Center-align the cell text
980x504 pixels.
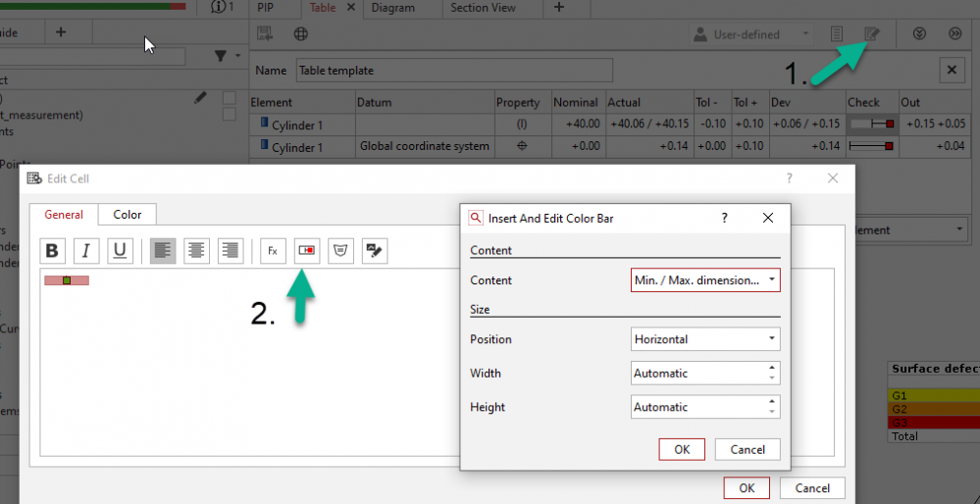[197, 251]
